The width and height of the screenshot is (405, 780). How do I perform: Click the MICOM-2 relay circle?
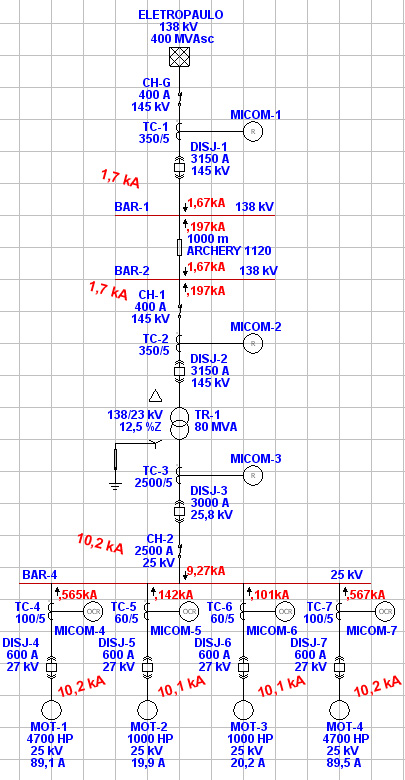[x=252, y=343]
